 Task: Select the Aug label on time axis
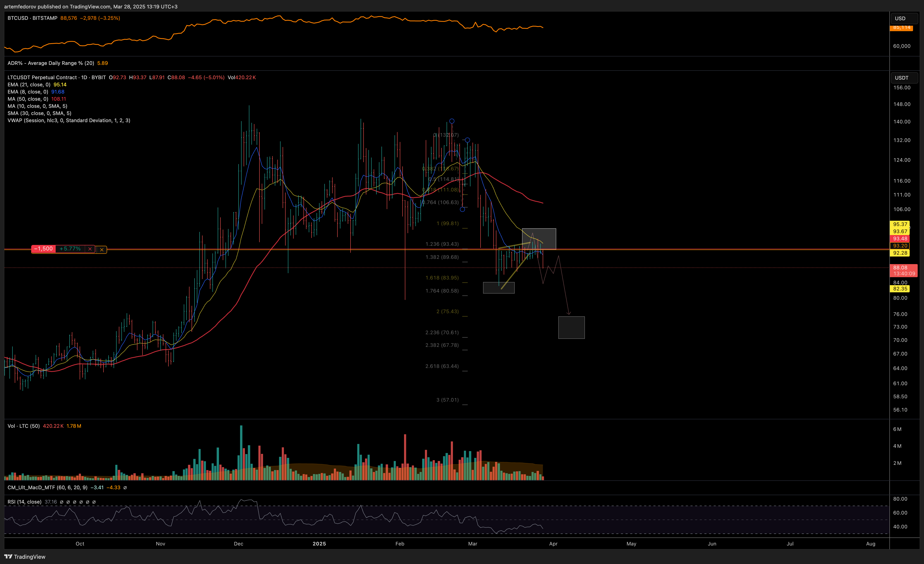(871, 543)
